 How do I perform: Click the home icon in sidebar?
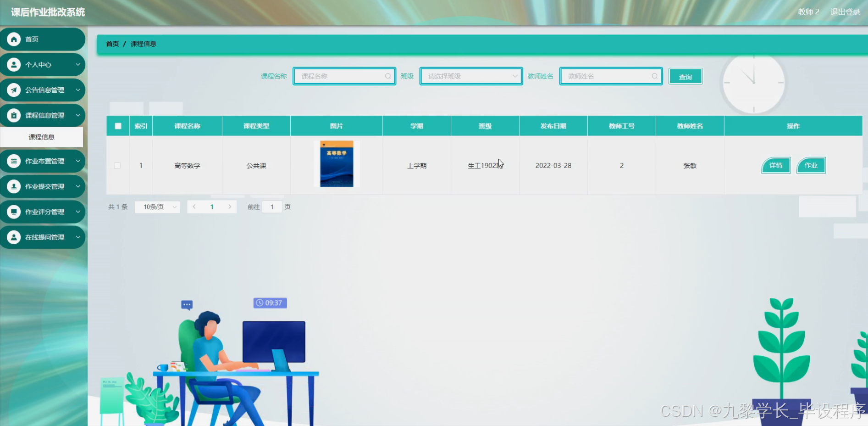tap(14, 39)
